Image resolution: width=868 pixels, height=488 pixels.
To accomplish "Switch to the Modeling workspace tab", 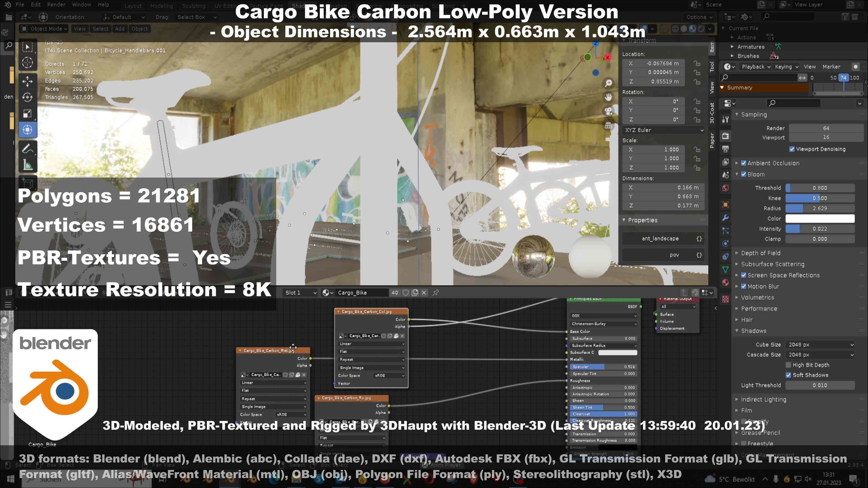I will point(161,6).
